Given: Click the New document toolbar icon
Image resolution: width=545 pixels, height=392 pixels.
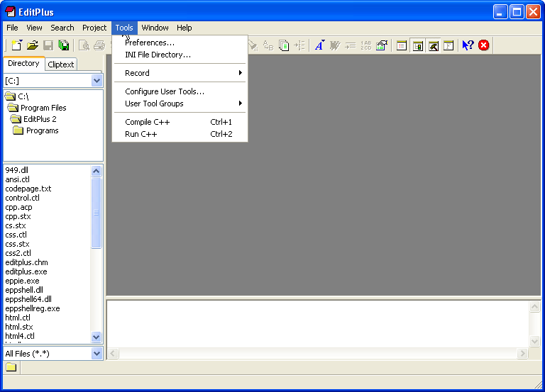Looking at the screenshot, I should point(16,45).
